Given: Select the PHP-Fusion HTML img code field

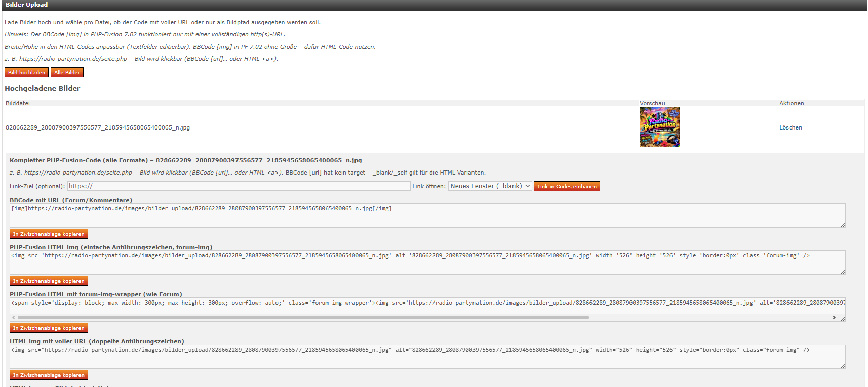Looking at the screenshot, I should (427, 263).
